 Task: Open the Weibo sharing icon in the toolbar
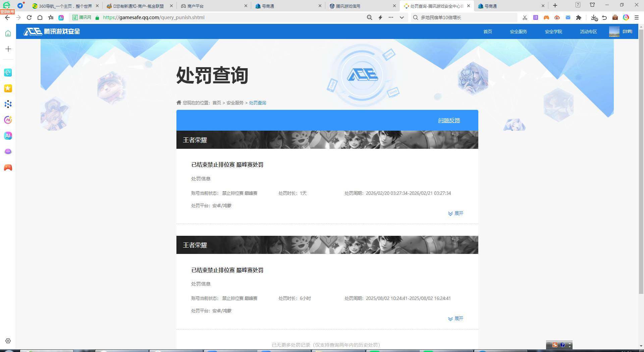point(557,17)
